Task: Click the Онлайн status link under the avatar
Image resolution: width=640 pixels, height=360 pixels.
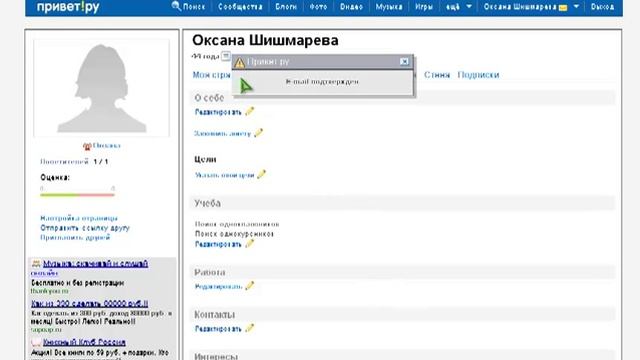Action: click(x=107, y=146)
